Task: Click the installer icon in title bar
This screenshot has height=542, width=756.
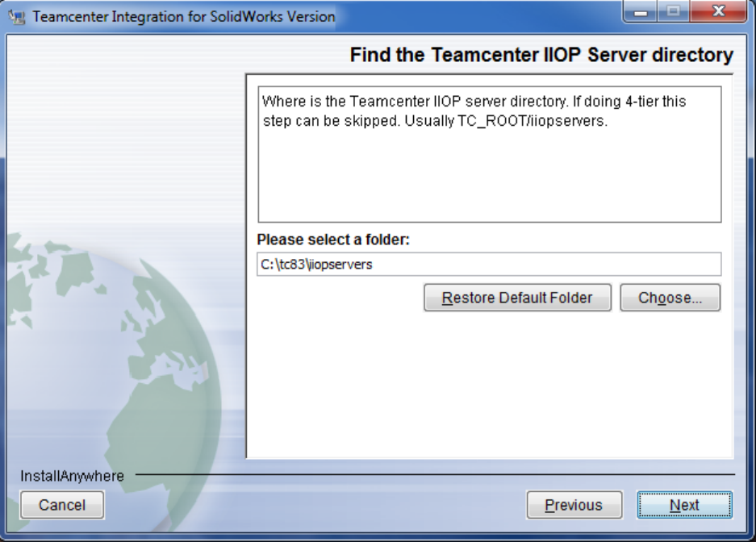Action: (17, 17)
